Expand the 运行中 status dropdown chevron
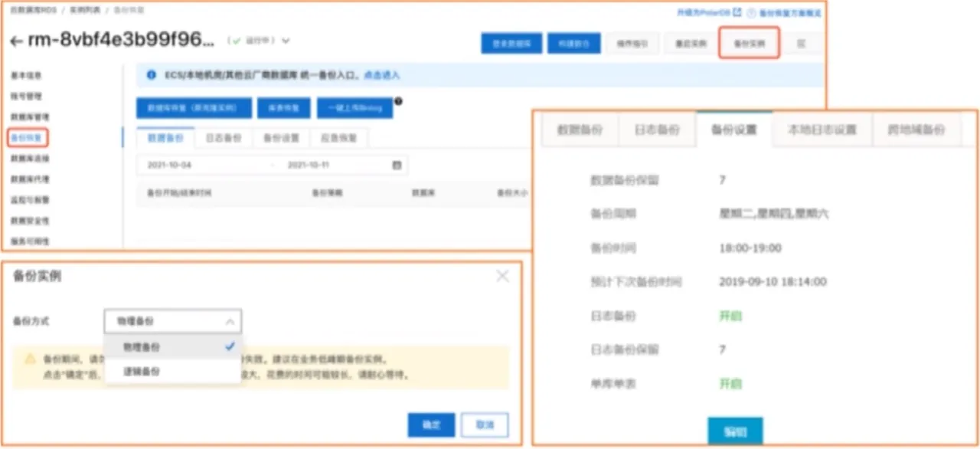Screen dimensions: 980x449 (x=286, y=41)
